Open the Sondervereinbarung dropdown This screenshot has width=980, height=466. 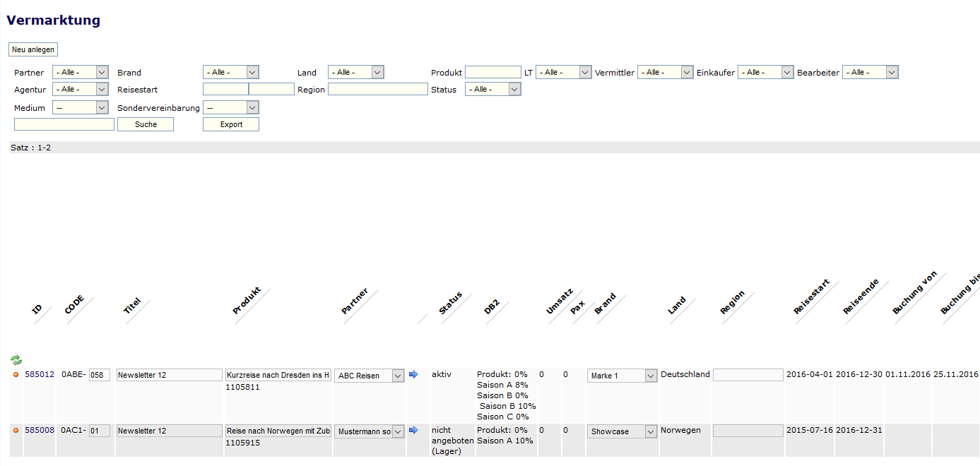click(230, 107)
